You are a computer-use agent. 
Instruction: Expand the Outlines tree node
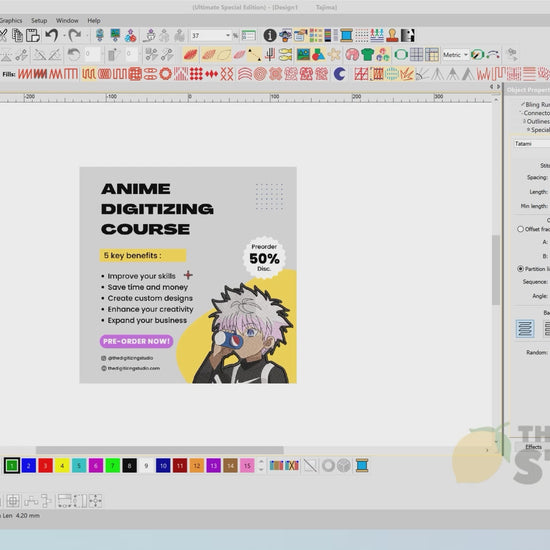525,121
